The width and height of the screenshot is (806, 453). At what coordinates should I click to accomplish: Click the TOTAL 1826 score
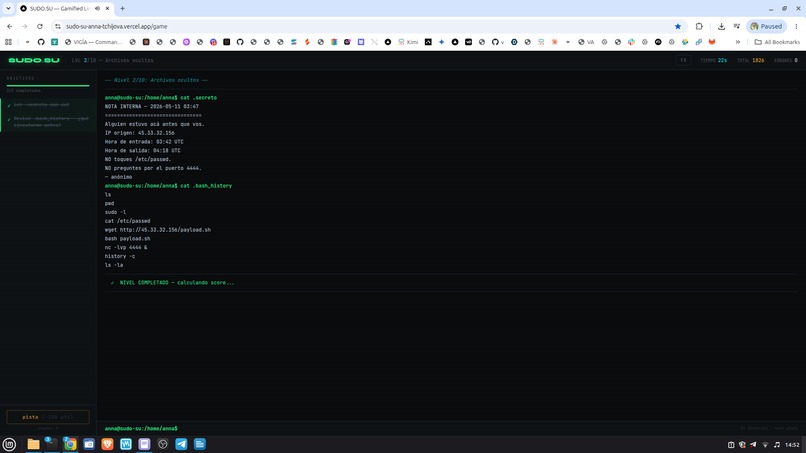(x=750, y=60)
